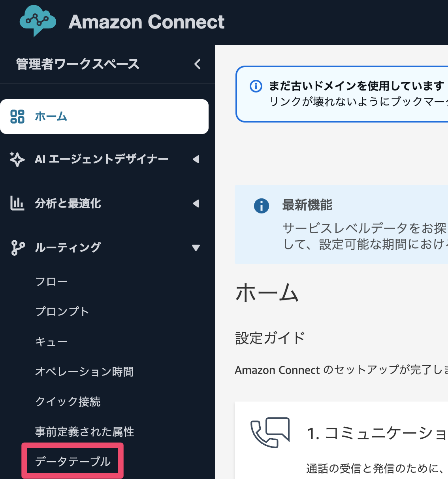
Task: Go to オペレーション時間 page
Action: [84, 372]
